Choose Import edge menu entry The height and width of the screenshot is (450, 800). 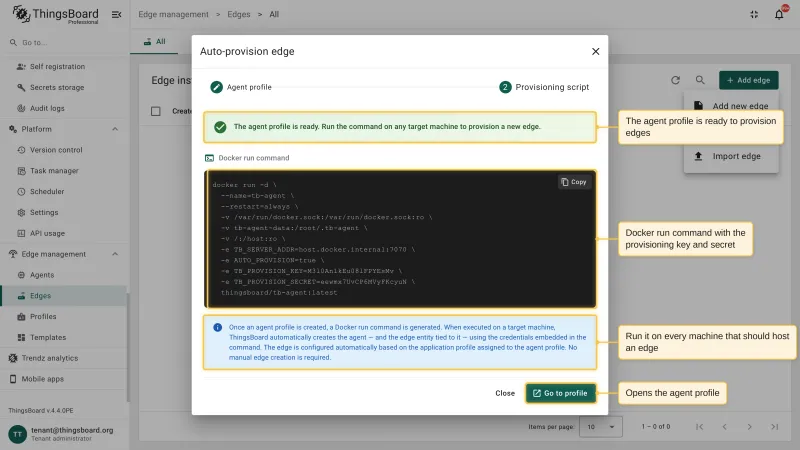pyautogui.click(x=731, y=156)
